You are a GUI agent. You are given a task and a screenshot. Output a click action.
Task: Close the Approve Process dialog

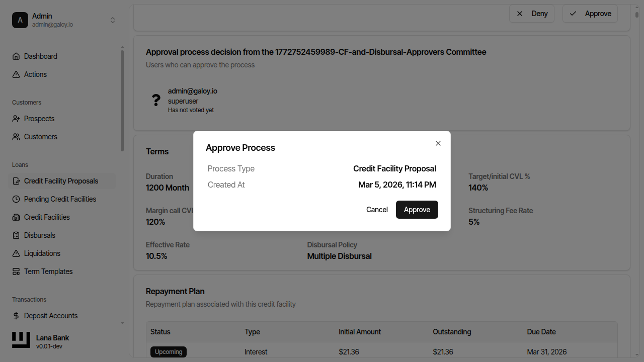(x=438, y=143)
